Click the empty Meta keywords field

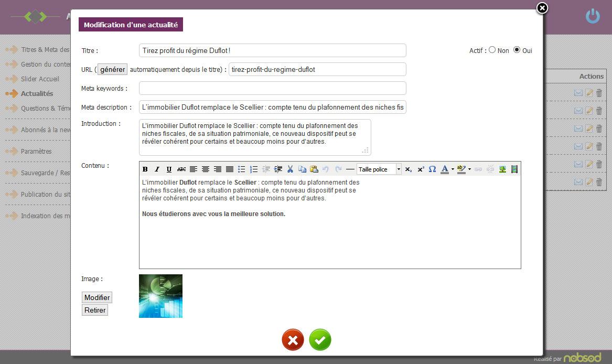(x=272, y=88)
